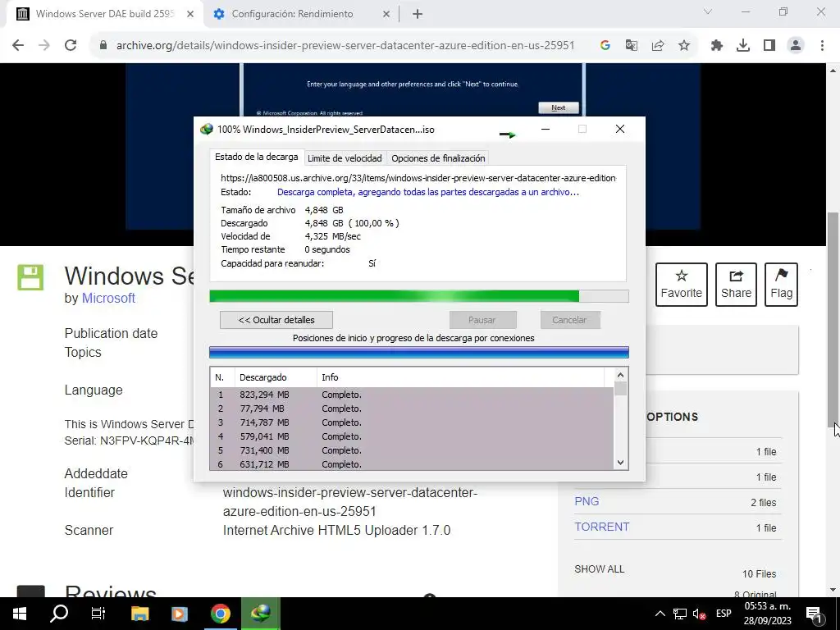
Task: Click the green software floppy icon
Action: pyautogui.click(x=30, y=277)
